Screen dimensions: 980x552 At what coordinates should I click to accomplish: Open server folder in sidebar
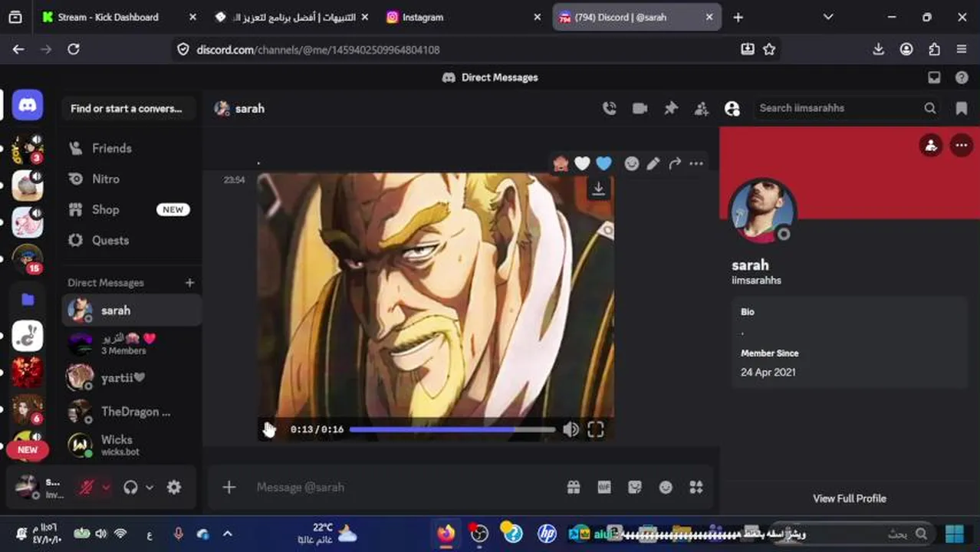pyautogui.click(x=28, y=299)
